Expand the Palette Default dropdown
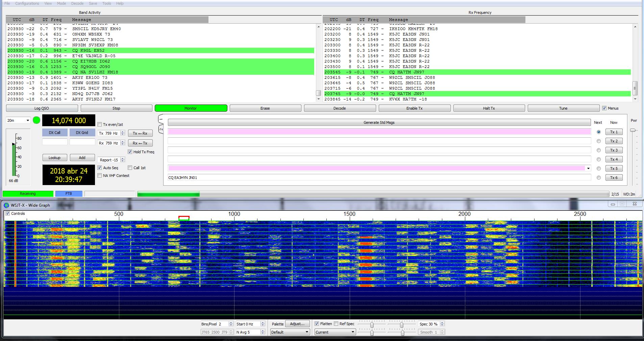Viewport: 644px width, 341px height. pos(290,332)
